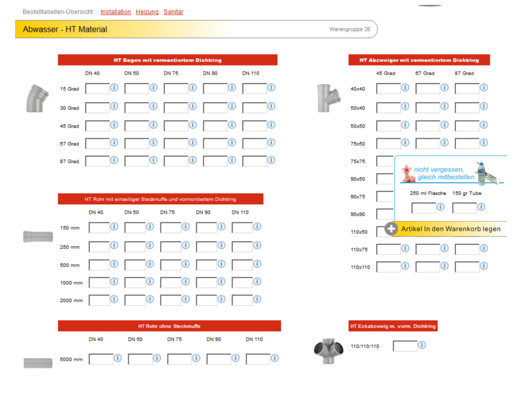The height and width of the screenshot is (394, 532).
Task: Click quantity field Steckmuffe Rohr 250 mm DN 40
Action: (99, 247)
